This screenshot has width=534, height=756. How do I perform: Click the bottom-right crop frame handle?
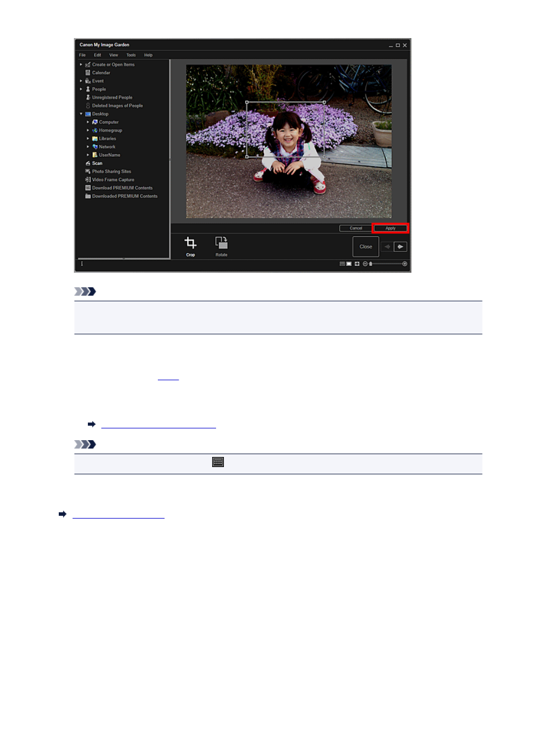coord(324,156)
